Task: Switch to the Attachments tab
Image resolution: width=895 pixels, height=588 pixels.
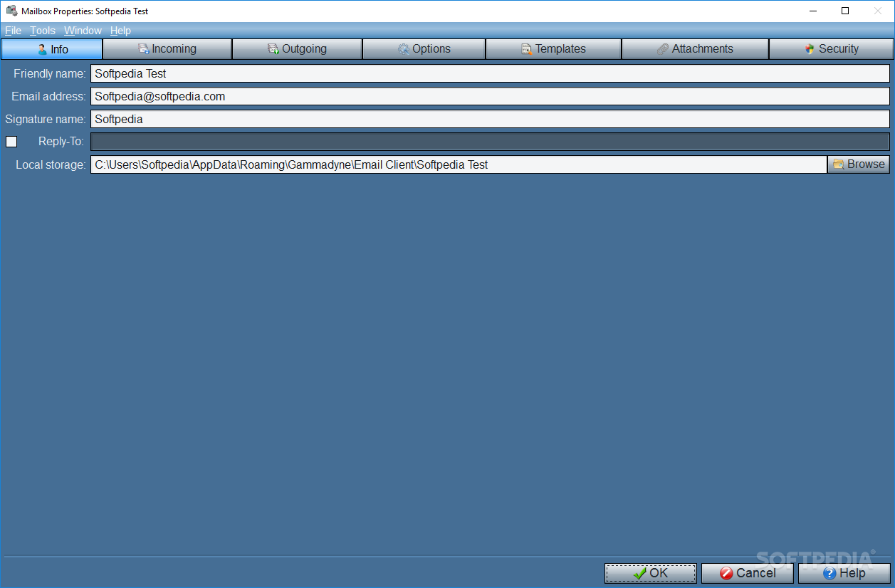Action: pyautogui.click(x=695, y=49)
